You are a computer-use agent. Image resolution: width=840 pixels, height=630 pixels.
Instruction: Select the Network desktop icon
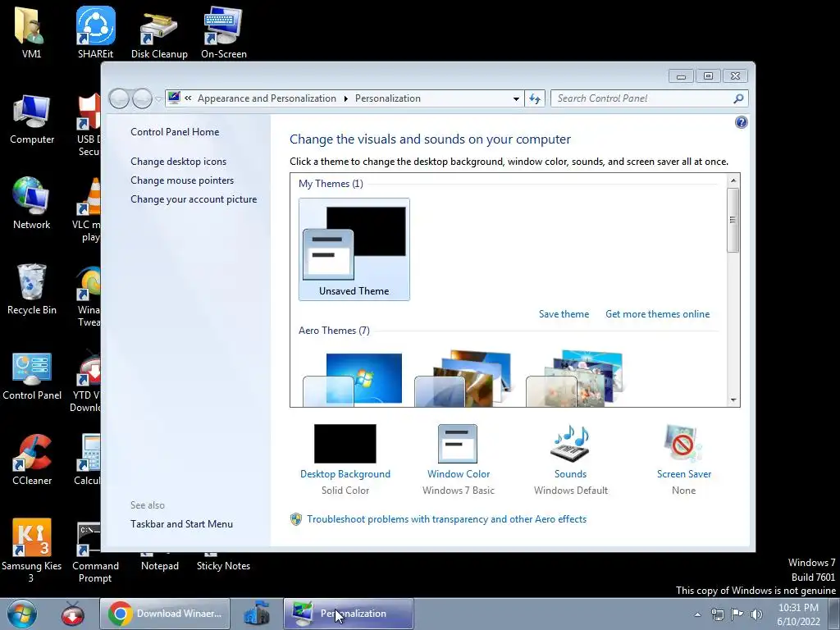pos(32,203)
